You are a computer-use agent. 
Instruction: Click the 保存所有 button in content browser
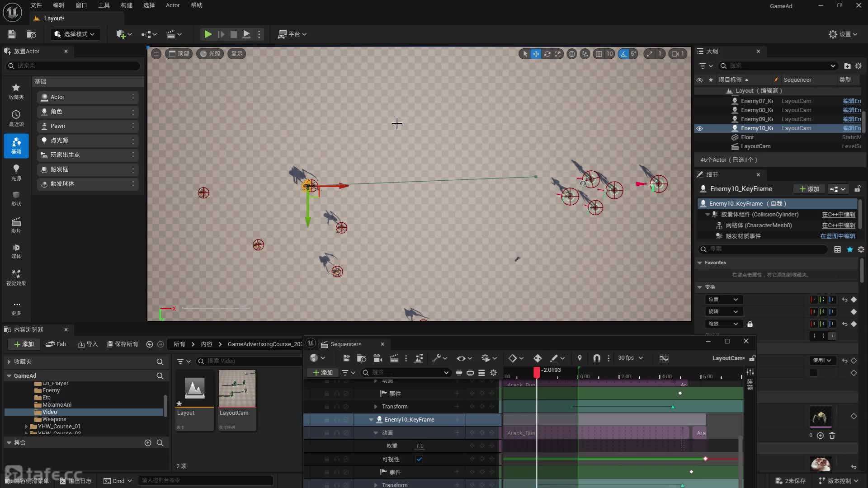123,344
